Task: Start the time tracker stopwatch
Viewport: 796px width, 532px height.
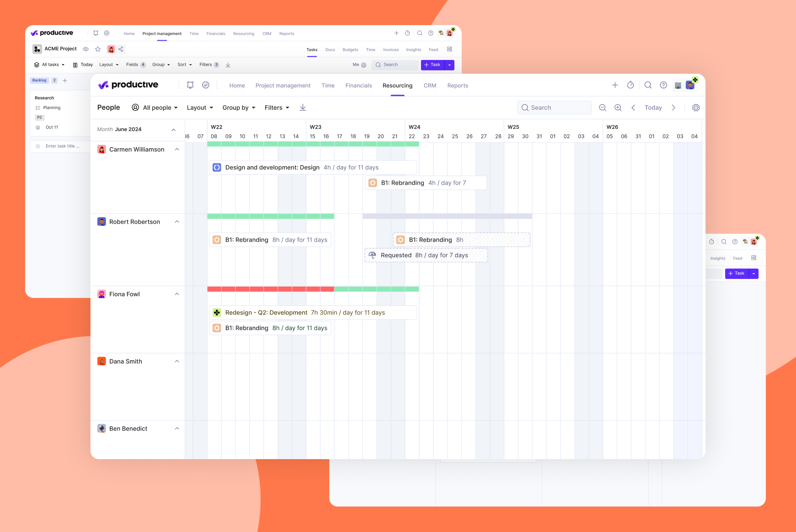Action: point(631,85)
